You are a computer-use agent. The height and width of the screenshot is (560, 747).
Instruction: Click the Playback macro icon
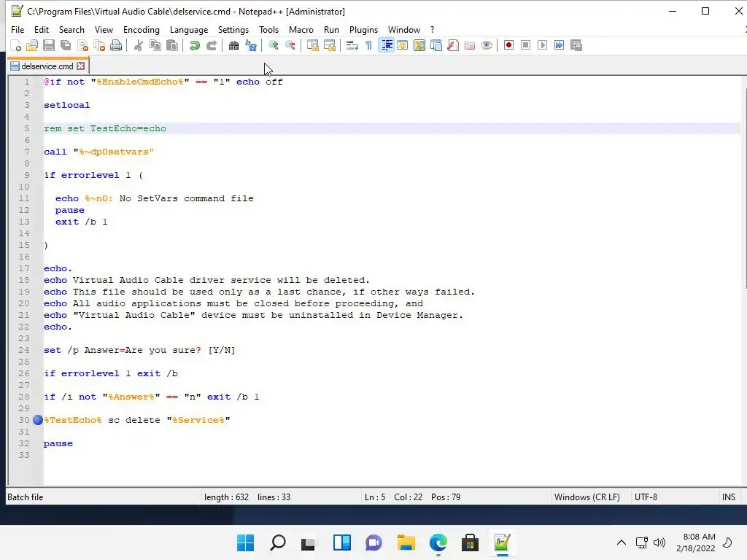point(542,46)
